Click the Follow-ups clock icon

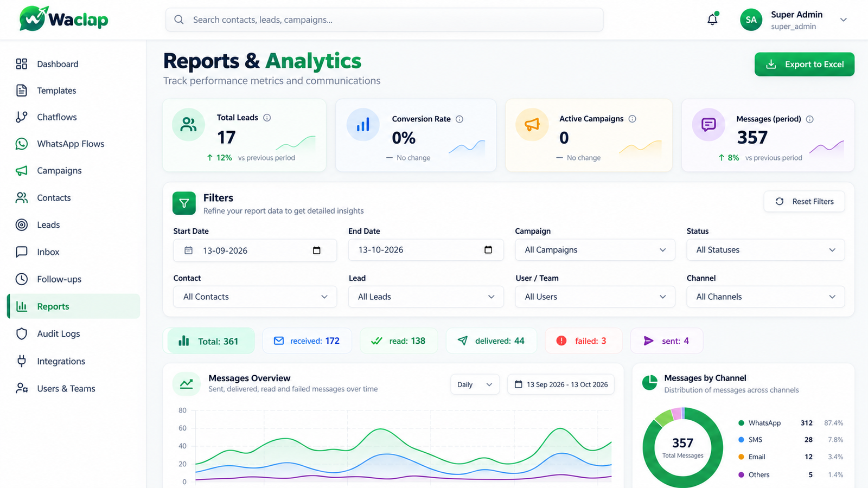pyautogui.click(x=22, y=279)
